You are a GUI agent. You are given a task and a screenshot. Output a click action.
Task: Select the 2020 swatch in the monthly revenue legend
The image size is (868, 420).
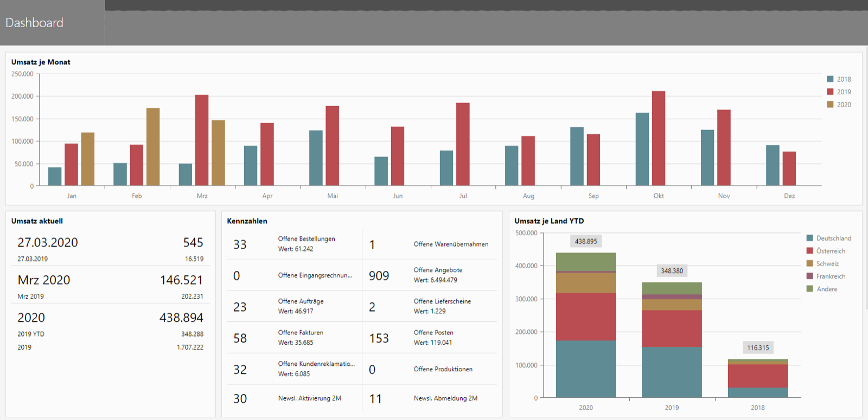(x=830, y=105)
